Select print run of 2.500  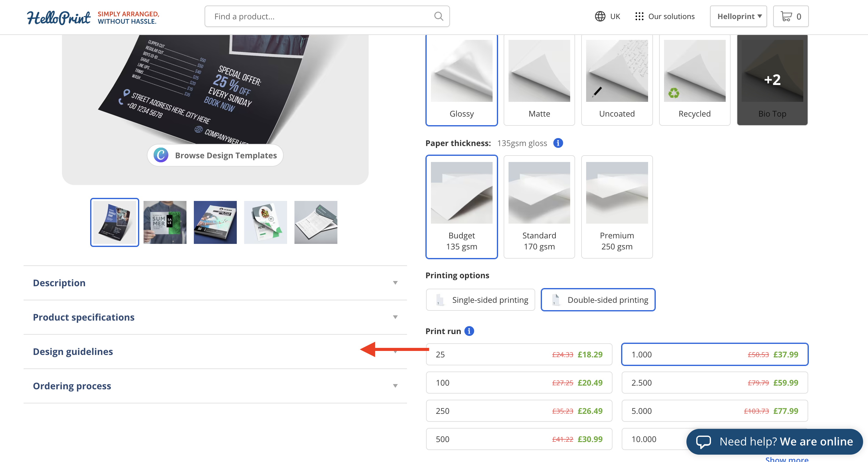714,383
